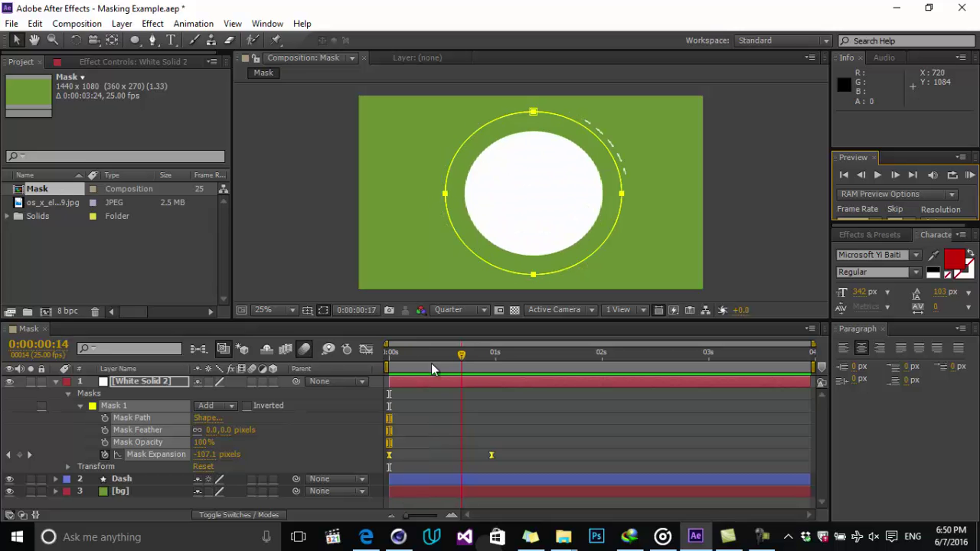Toggle the Mask 1 lock box

[42, 406]
